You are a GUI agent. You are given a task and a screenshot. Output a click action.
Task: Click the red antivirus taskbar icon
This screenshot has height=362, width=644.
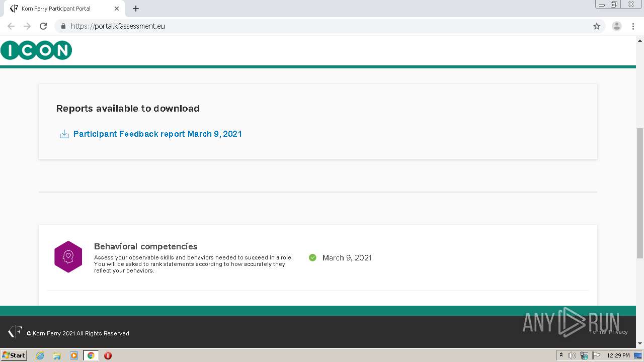108,355
